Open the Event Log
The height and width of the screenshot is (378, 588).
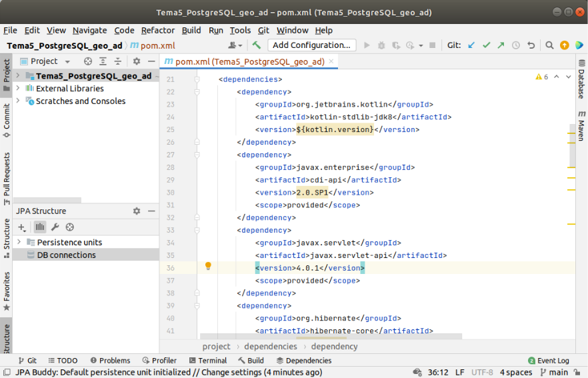coord(549,361)
